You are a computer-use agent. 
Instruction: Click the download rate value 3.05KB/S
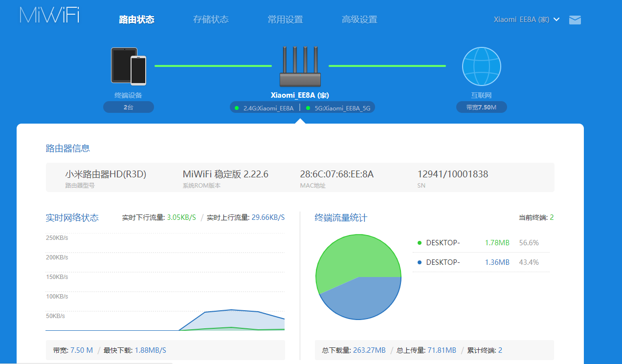tap(181, 217)
